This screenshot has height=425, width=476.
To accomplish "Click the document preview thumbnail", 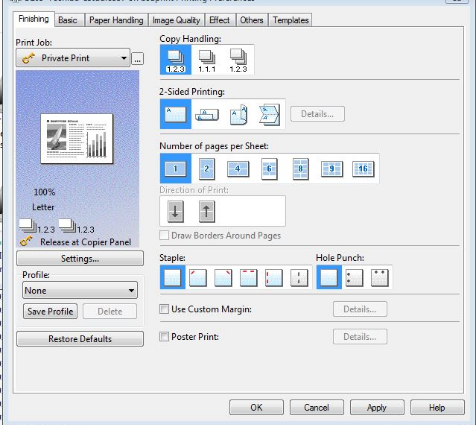I will click(77, 138).
